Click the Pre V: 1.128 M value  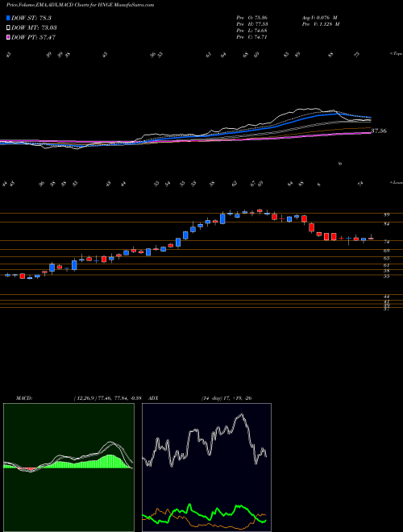[x=321, y=24]
